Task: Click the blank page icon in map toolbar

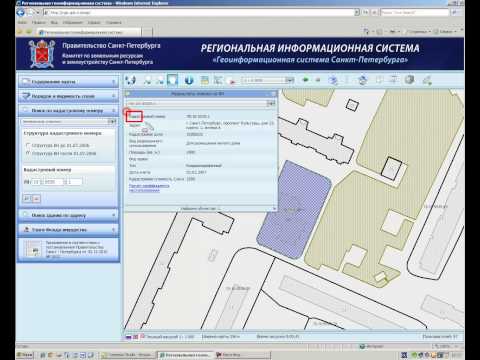Action: click(x=379, y=80)
